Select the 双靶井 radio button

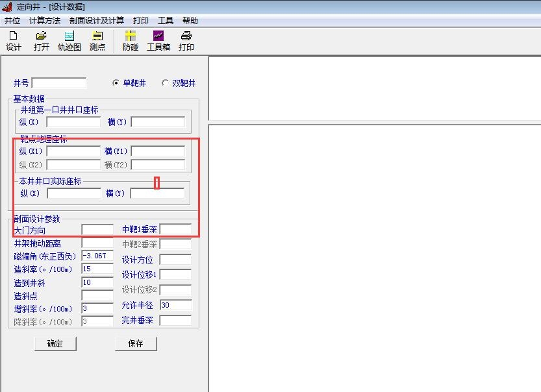tap(165, 83)
